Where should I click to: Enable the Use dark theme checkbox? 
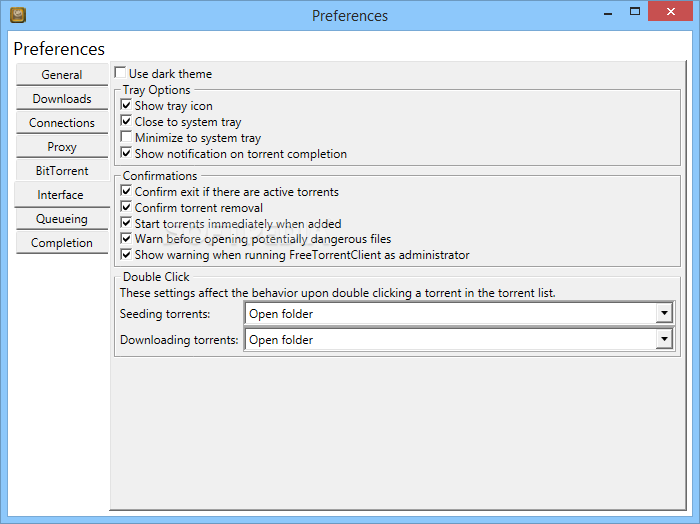tap(120, 72)
